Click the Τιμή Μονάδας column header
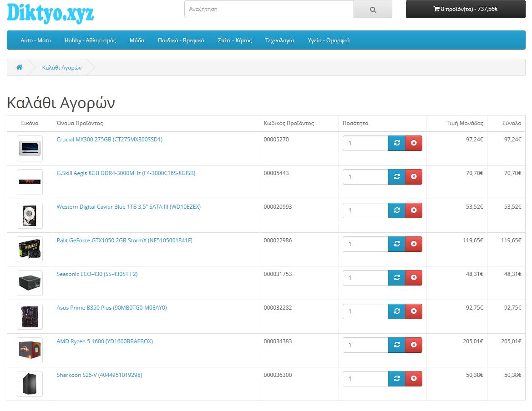The height and width of the screenshot is (411, 532). click(465, 123)
